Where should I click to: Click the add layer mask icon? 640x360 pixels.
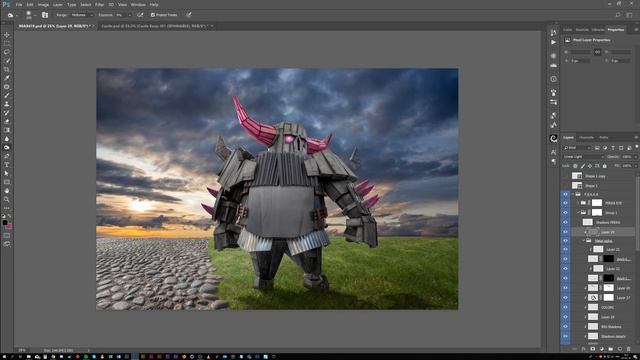click(593, 349)
